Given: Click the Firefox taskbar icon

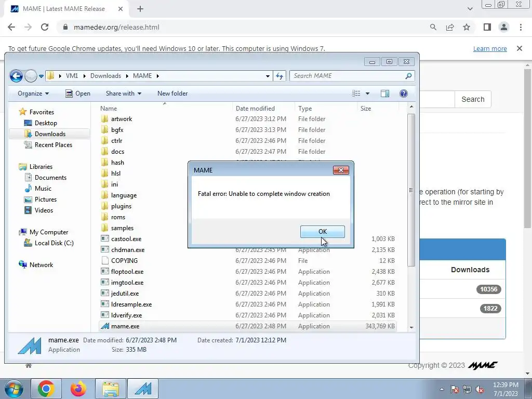Looking at the screenshot, I should click(x=78, y=389).
